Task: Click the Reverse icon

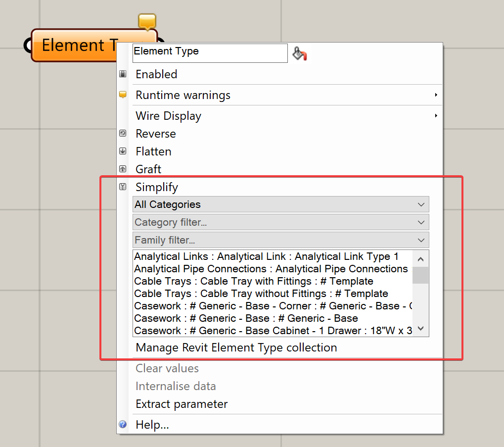Action: pyautogui.click(x=123, y=133)
